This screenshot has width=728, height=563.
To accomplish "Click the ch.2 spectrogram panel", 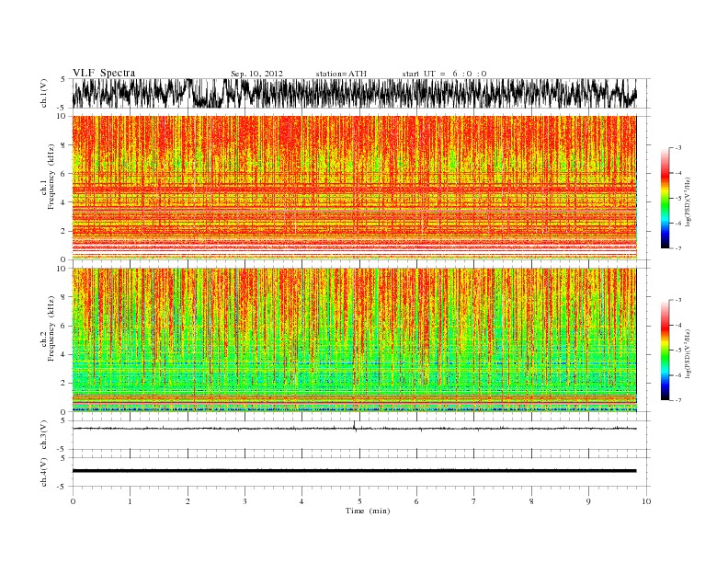I will click(355, 340).
